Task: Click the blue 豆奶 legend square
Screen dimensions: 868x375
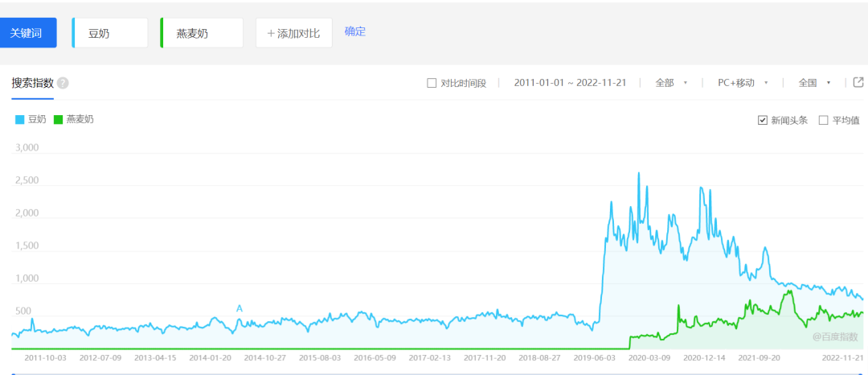Action: pyautogui.click(x=20, y=120)
